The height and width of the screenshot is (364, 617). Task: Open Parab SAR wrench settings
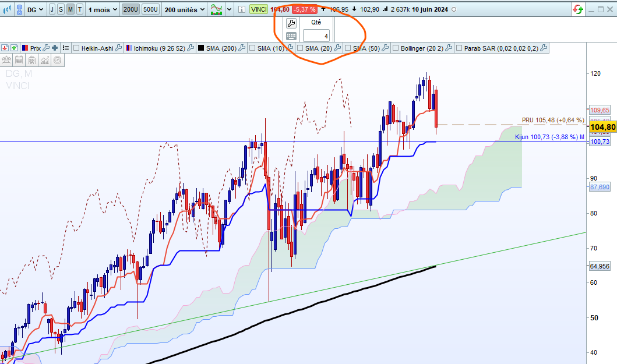544,48
